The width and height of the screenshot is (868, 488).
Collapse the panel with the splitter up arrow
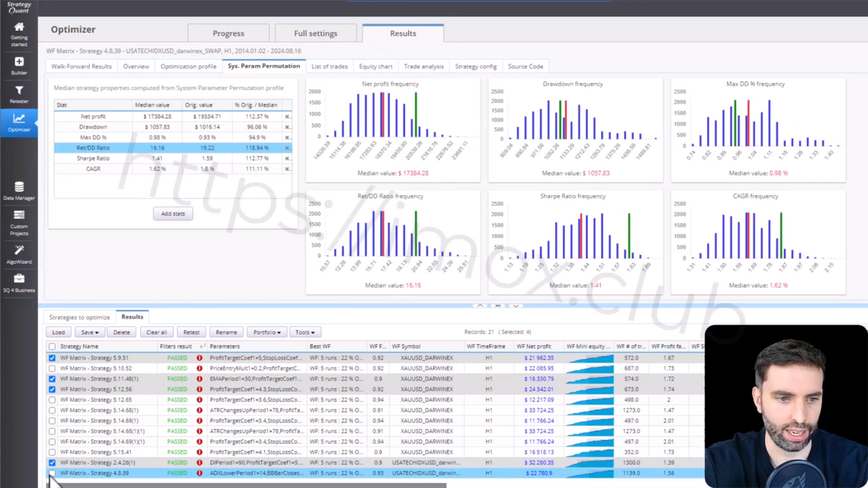(480, 306)
